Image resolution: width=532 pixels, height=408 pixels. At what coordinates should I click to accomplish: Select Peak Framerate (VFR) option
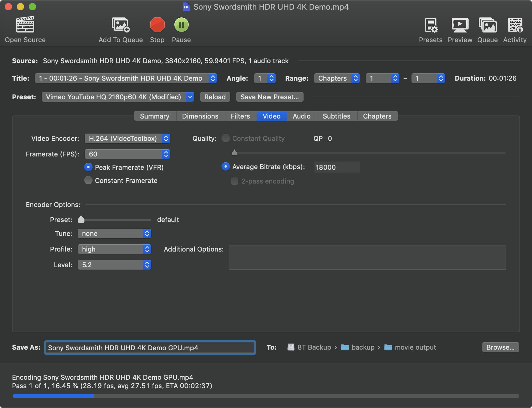[x=88, y=167]
